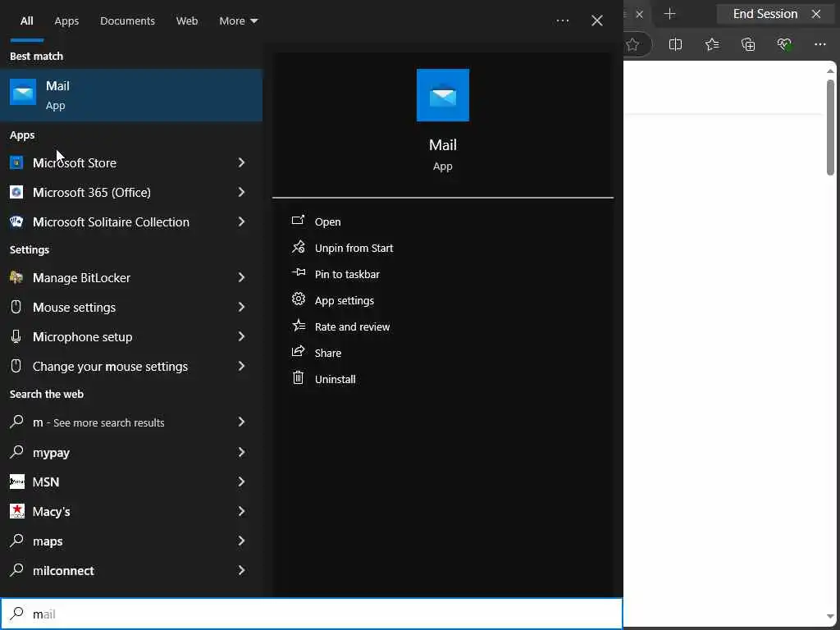Image resolution: width=840 pixels, height=630 pixels.
Task: Click the Change your mouse settings icon
Action: click(16, 366)
